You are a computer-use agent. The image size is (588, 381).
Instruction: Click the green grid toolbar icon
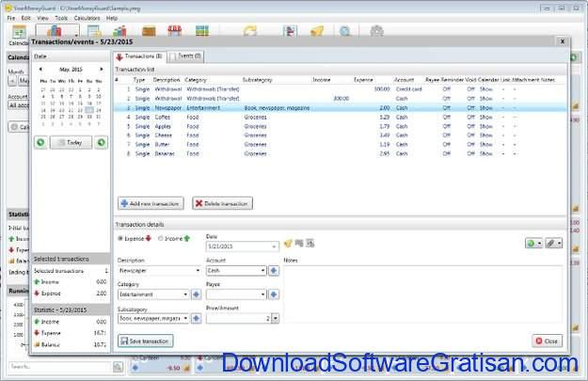click(x=201, y=31)
